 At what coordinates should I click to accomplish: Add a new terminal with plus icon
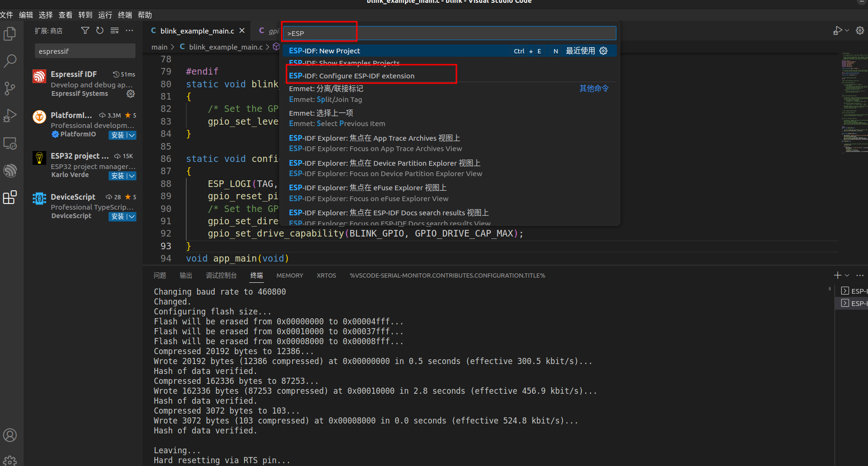click(837, 275)
